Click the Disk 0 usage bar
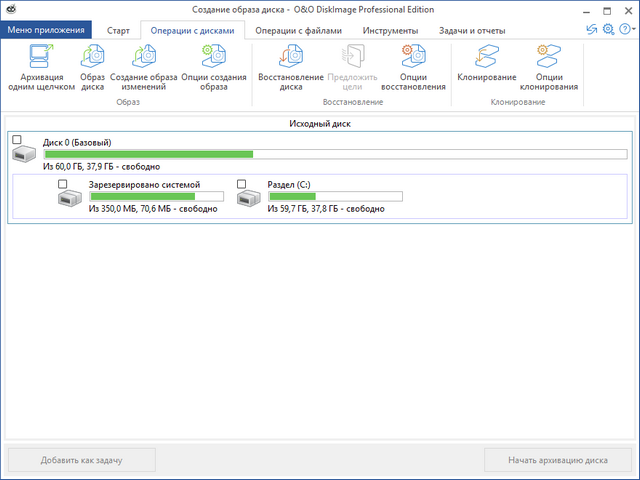 pyautogui.click(x=335, y=154)
